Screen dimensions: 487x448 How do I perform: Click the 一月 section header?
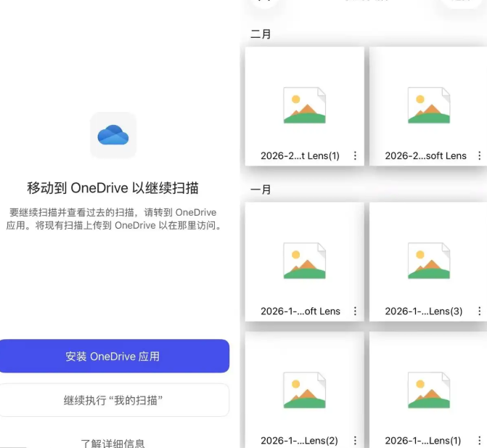[x=261, y=190]
